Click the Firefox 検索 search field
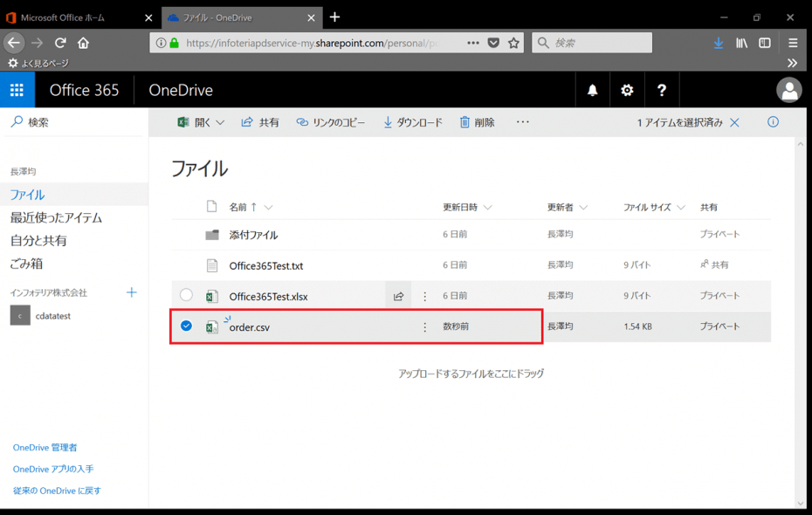The width and height of the screenshot is (812, 515). 592,43
